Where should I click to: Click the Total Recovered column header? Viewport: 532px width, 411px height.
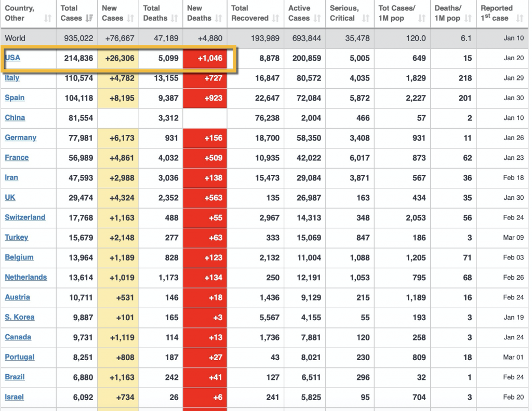pos(255,13)
